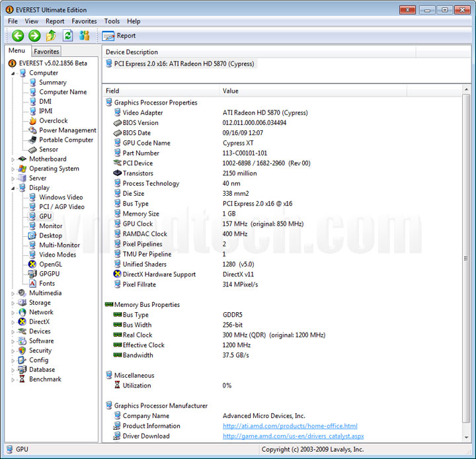
Task: Expand the Motherboard tree node
Action: click(13, 159)
